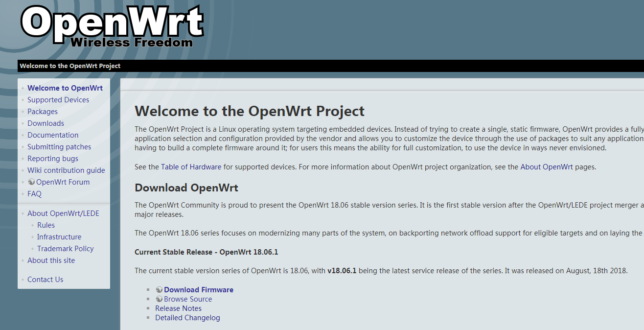Click globe icon beside Browse Source

(159, 299)
